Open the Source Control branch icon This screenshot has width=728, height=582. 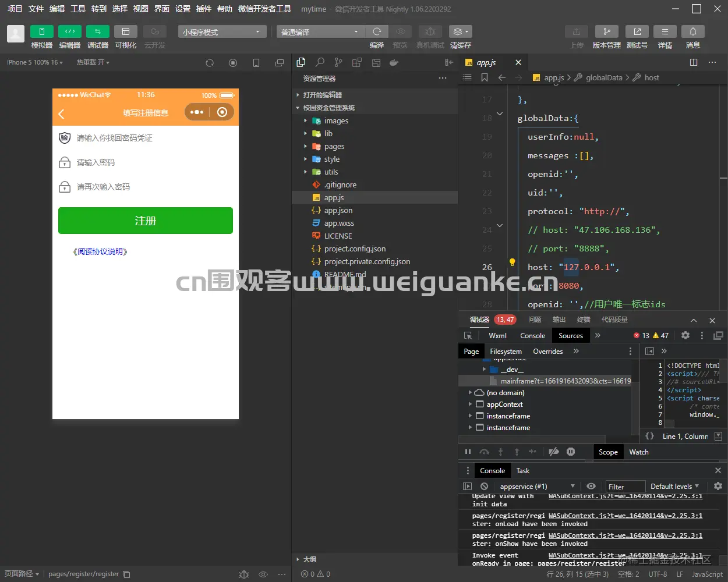coord(338,62)
